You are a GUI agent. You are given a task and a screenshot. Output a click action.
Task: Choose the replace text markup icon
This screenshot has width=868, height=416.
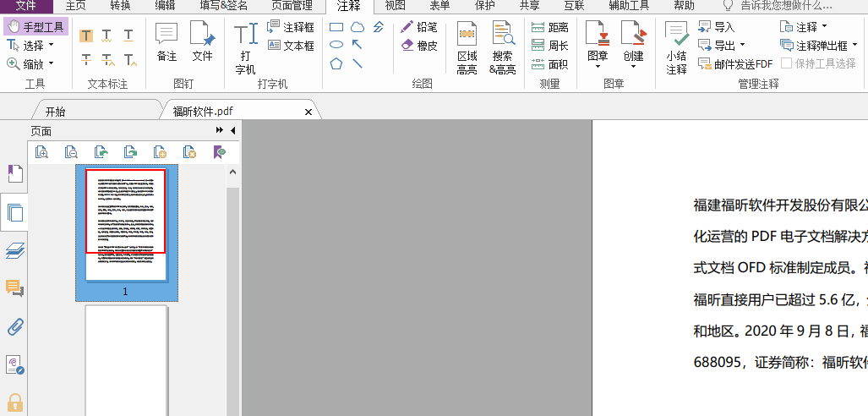[x=107, y=59]
